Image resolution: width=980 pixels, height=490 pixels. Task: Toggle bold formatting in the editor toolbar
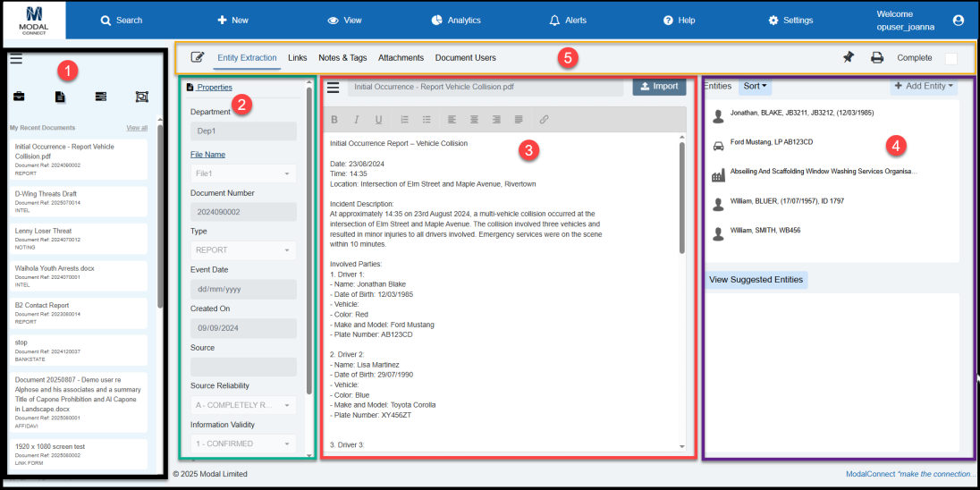click(334, 120)
